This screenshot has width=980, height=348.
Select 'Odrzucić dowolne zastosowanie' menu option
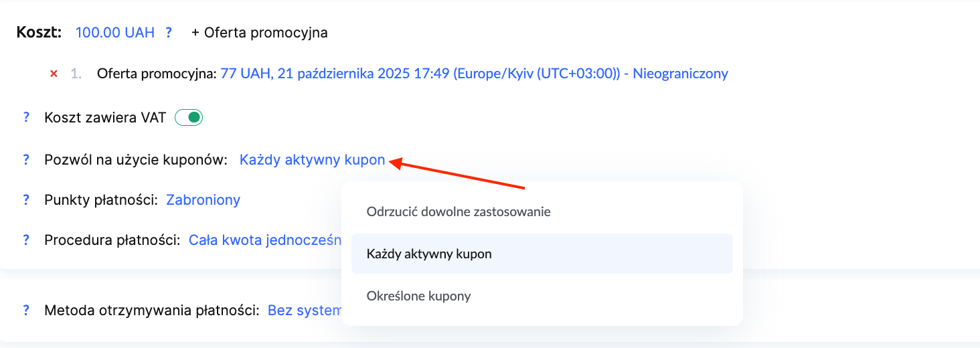coord(459,211)
